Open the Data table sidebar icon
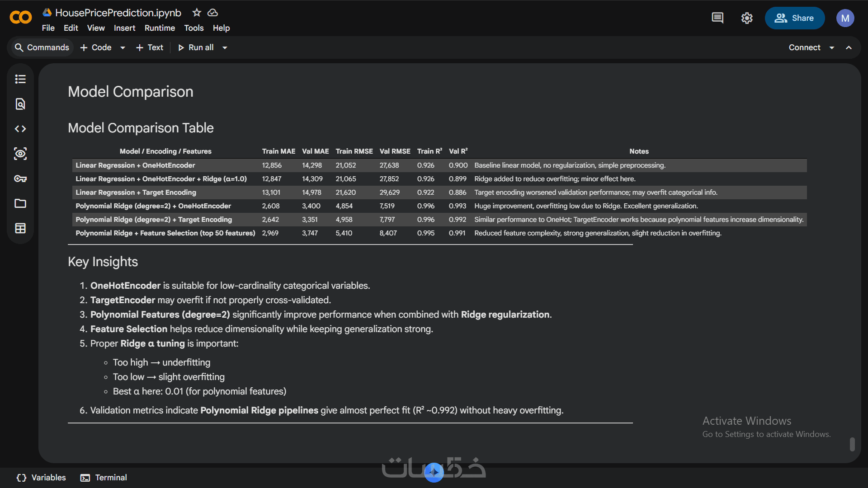Screen dimensions: 868x488 [x=20, y=228]
